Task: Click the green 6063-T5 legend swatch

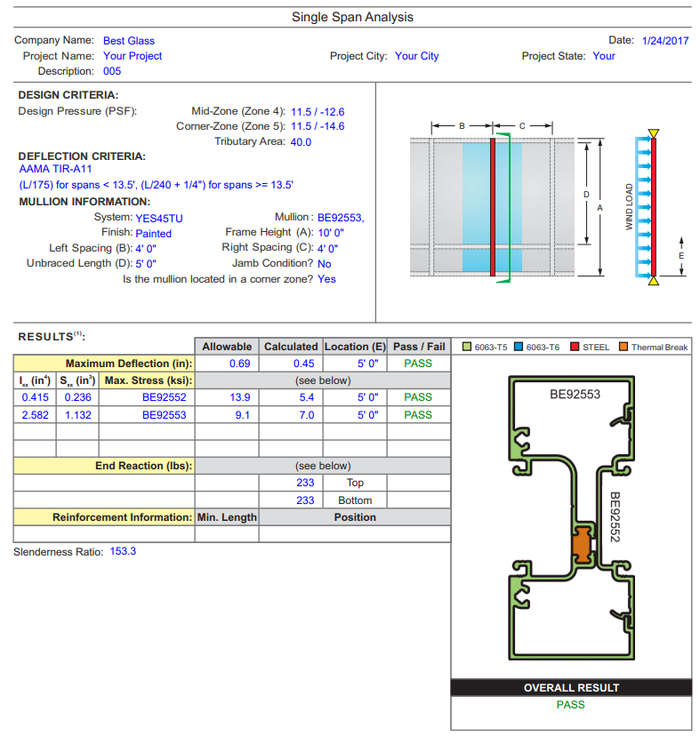Action: [x=467, y=347]
